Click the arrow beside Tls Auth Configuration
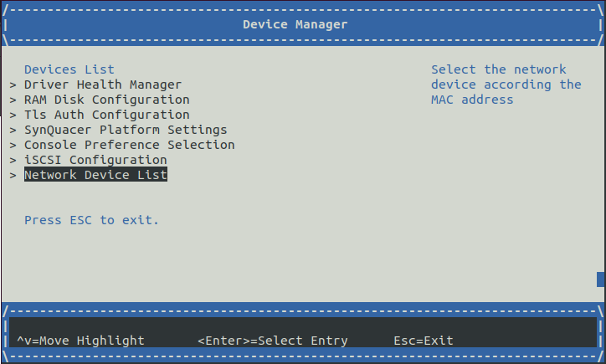606x364 pixels. coord(13,115)
